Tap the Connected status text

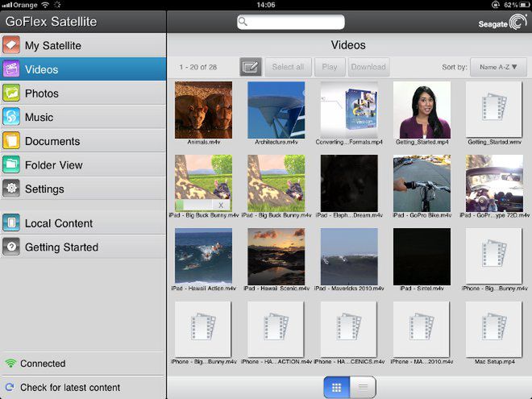coord(43,364)
